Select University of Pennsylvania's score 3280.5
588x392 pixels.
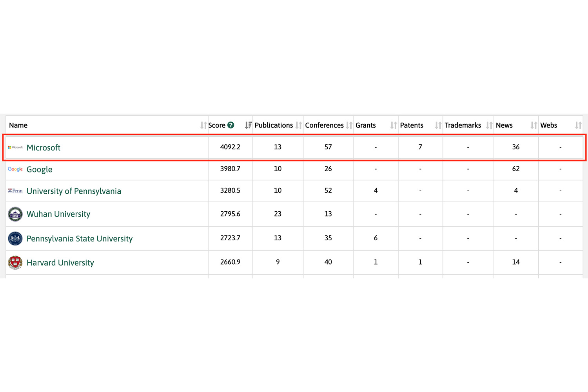tap(230, 191)
